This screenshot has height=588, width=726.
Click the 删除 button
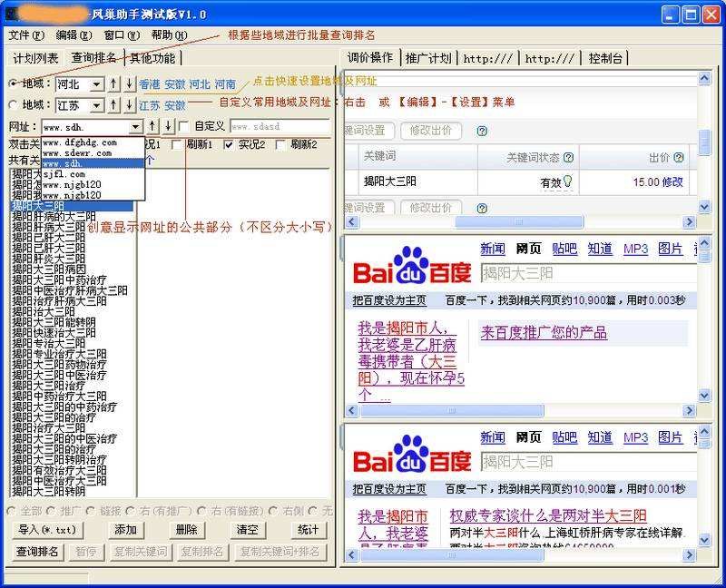click(x=187, y=530)
